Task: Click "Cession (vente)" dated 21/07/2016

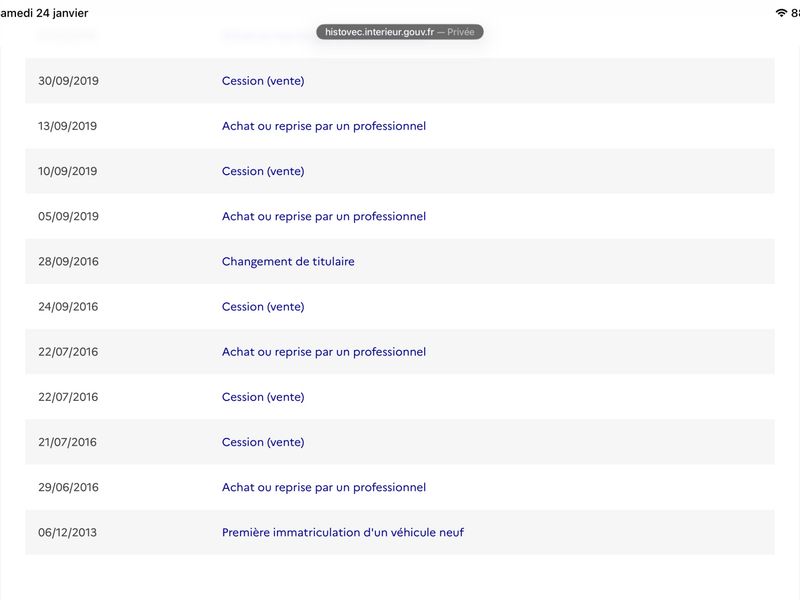Action: [263, 442]
